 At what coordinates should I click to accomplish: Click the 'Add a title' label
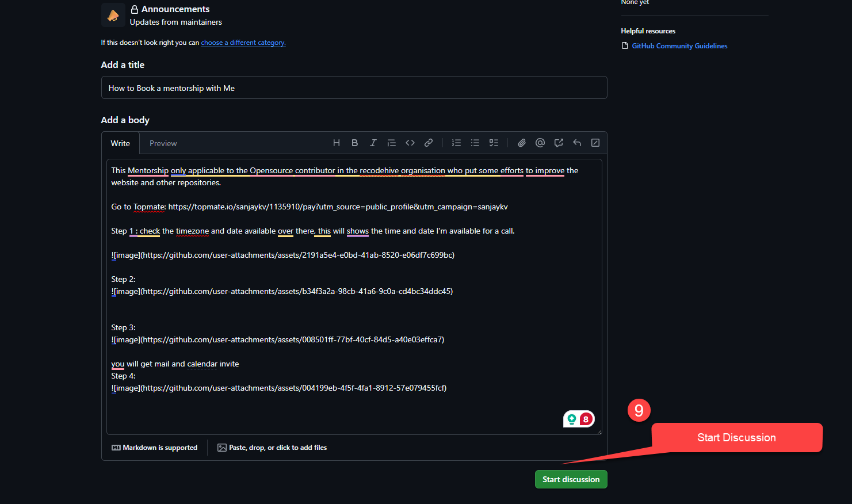point(123,64)
